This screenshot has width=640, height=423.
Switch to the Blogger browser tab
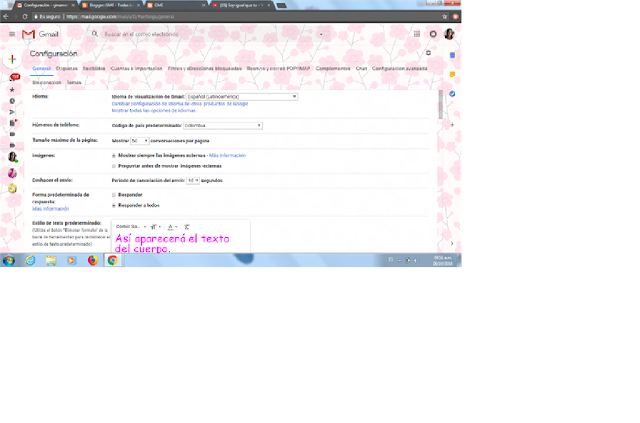pos(109,5)
